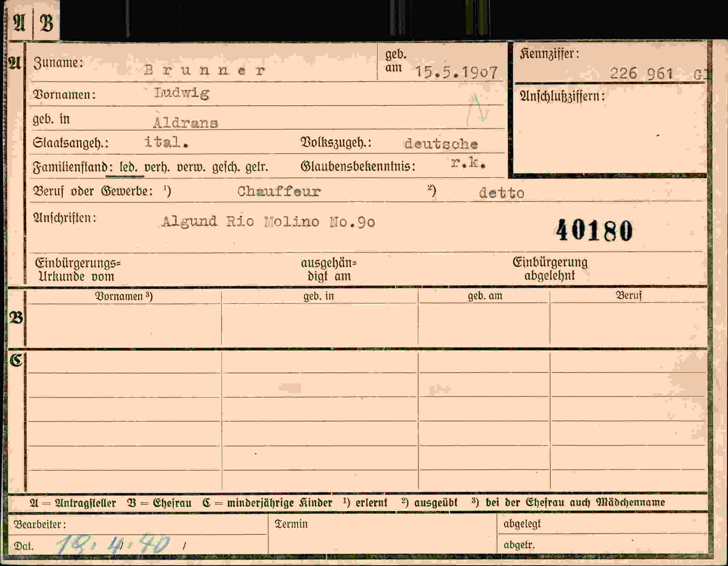Select 'Einbürgerungs-Urkunde vom' label

78,270
